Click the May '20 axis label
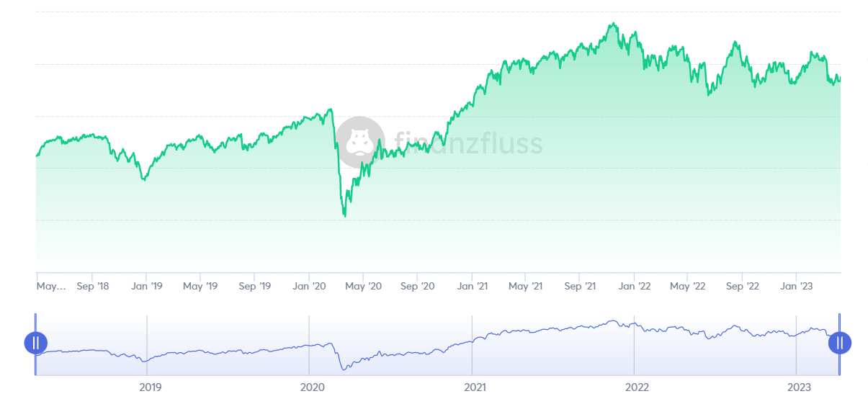This screenshot has width=868, height=404. [364, 286]
